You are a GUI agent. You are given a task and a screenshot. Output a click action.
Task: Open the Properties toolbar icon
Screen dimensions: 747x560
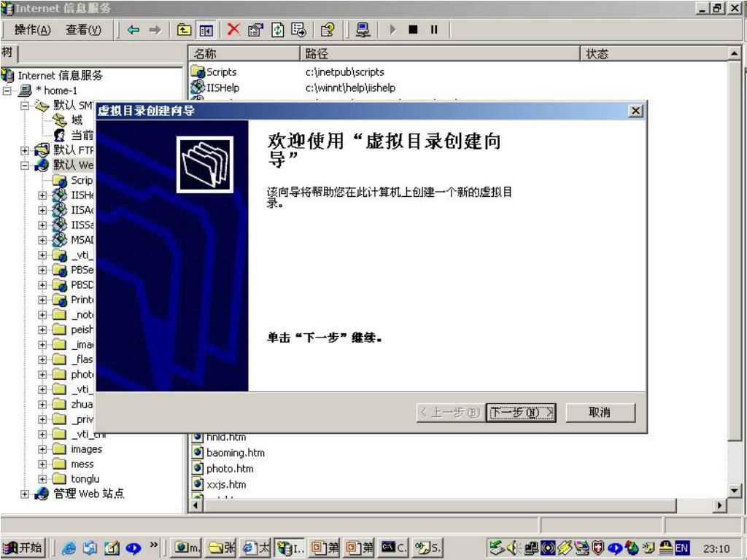255,30
